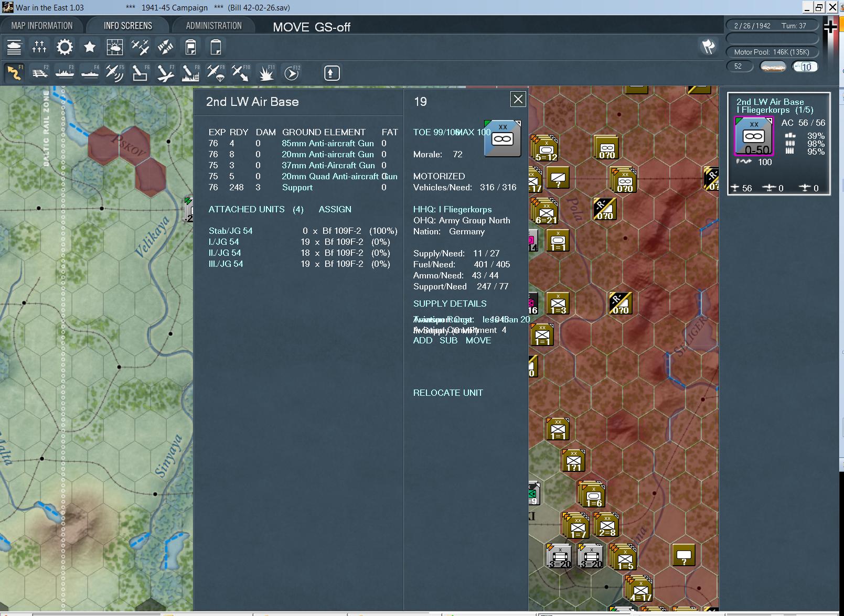Screen dimensions: 844x616
Task: Click RELOCATE UNIT
Action: tap(448, 393)
